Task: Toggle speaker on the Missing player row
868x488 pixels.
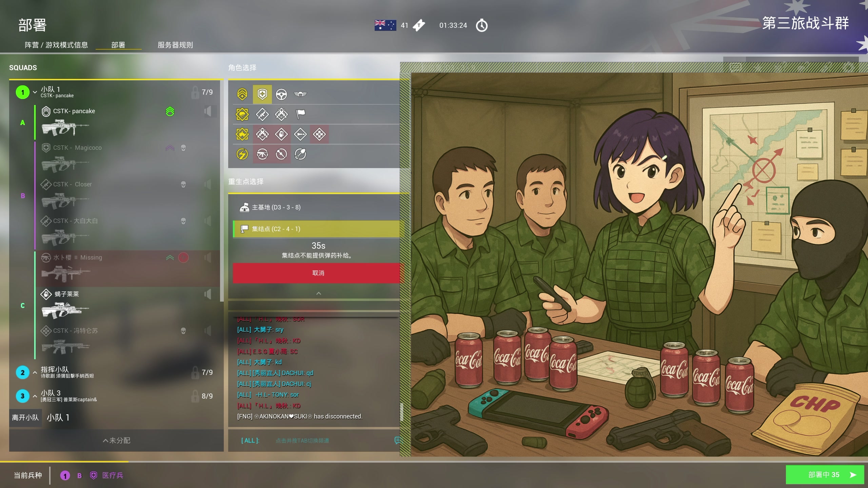Action: click(x=208, y=258)
